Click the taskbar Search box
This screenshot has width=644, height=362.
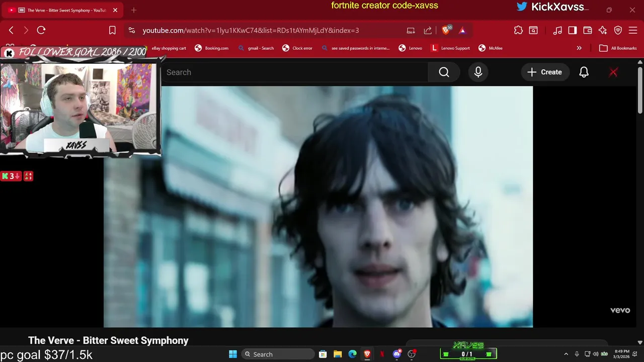[x=278, y=354]
